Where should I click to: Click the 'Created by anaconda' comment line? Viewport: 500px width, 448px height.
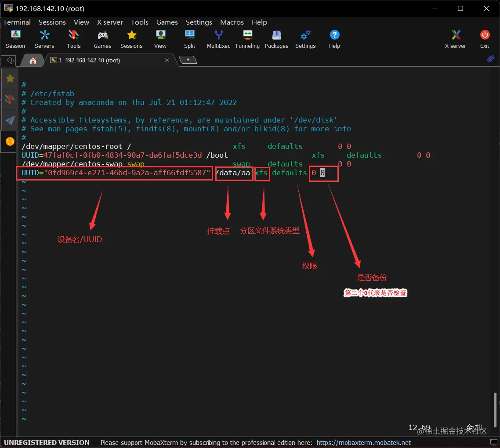129,102
